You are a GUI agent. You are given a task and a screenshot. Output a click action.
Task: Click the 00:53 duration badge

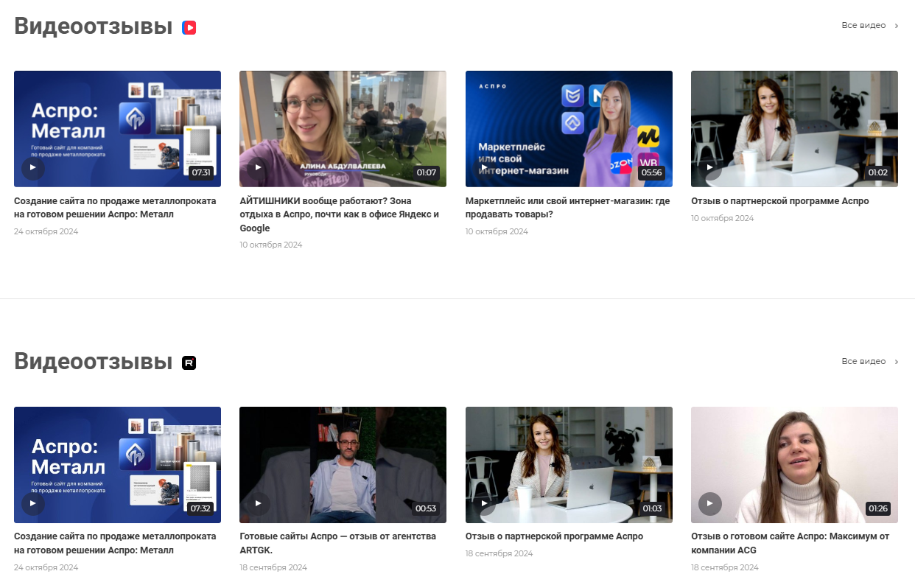click(426, 508)
